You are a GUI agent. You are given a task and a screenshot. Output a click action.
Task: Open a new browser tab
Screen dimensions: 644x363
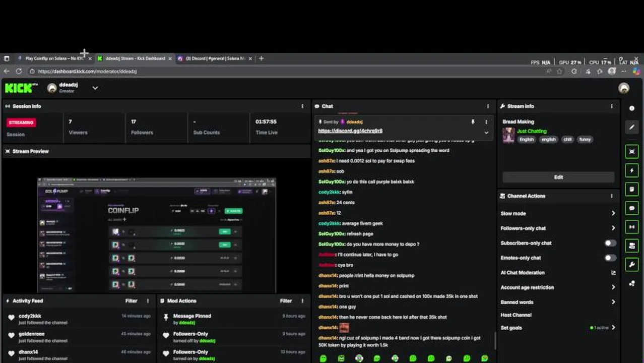click(x=261, y=58)
